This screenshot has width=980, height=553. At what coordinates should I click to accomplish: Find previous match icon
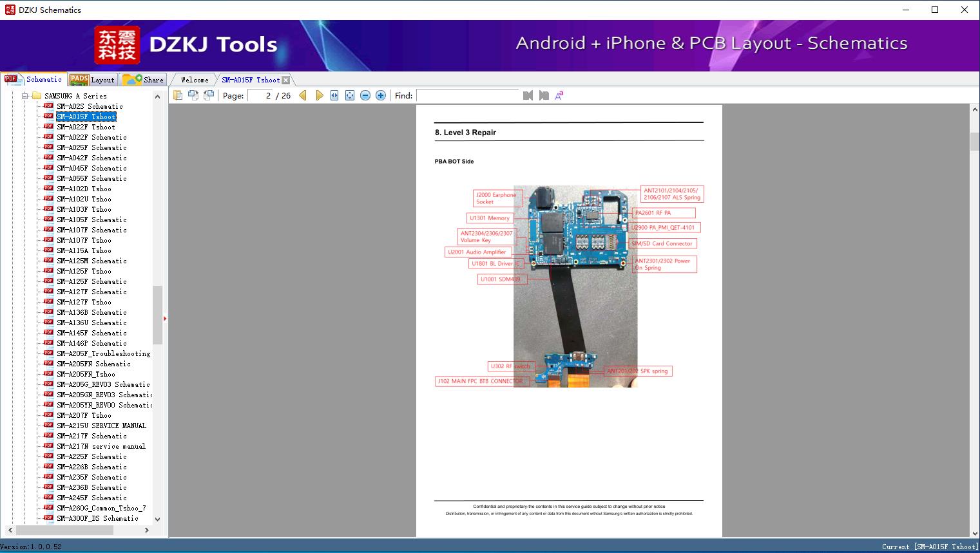[528, 95]
